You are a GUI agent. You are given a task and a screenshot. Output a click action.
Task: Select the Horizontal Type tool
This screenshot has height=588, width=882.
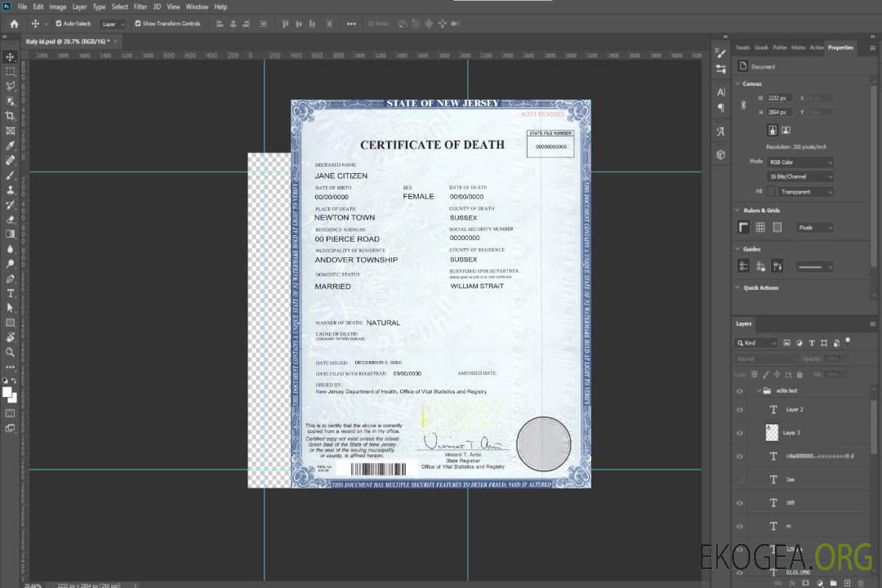[x=10, y=293]
